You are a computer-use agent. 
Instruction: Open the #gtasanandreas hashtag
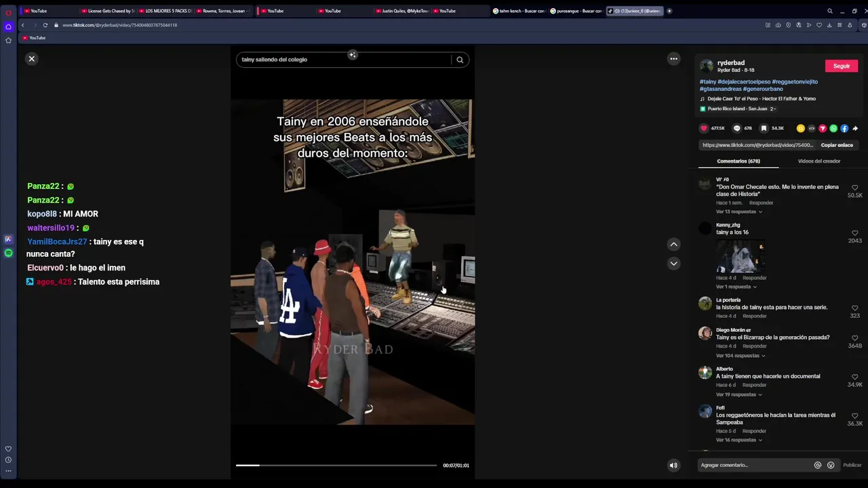720,89
